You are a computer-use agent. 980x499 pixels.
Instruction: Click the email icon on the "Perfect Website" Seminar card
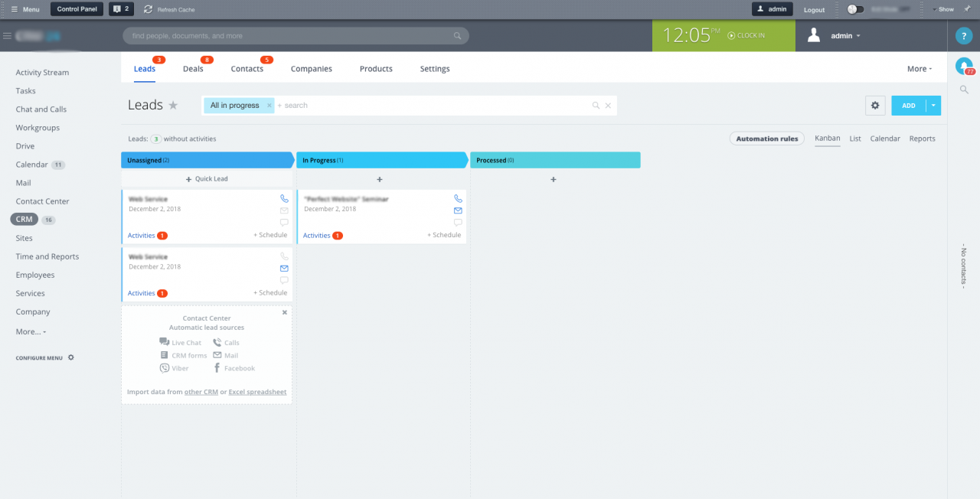tap(458, 210)
